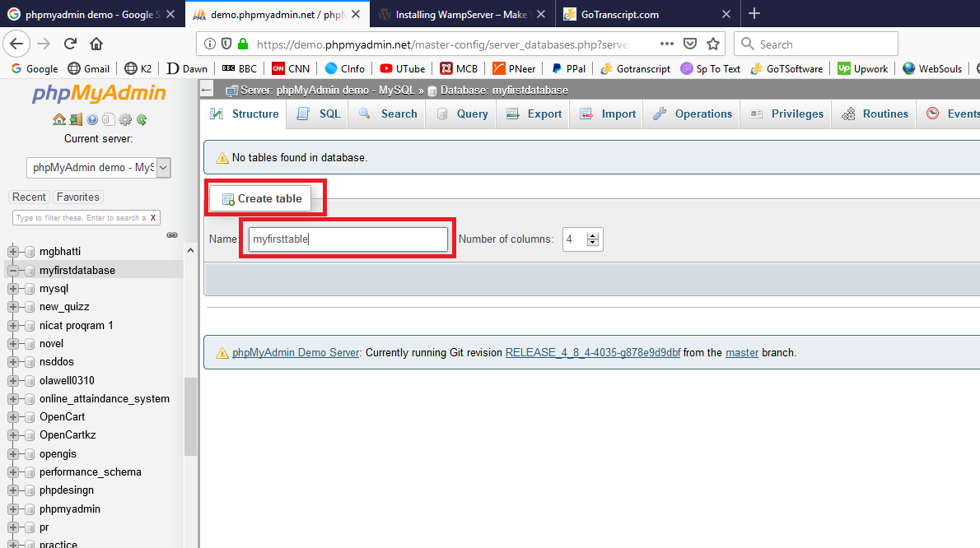Viewport: 980px width, 548px height.
Task: Open the panel settings gear icon
Action: pos(125,120)
